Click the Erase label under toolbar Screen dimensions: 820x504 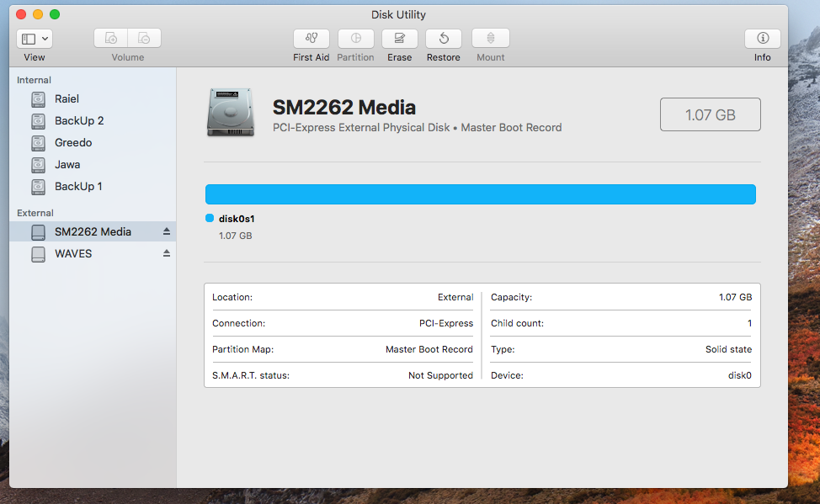coord(400,57)
